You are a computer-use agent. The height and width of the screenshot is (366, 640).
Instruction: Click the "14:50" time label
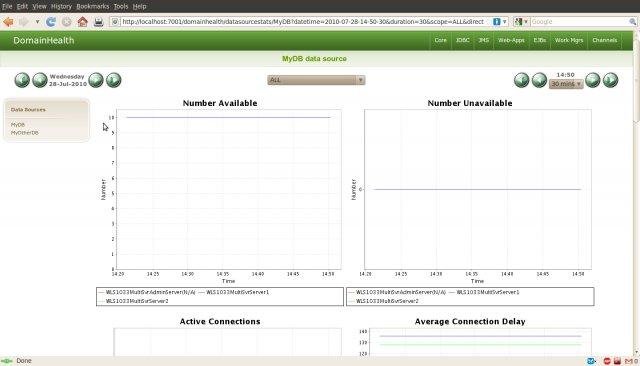coord(565,75)
